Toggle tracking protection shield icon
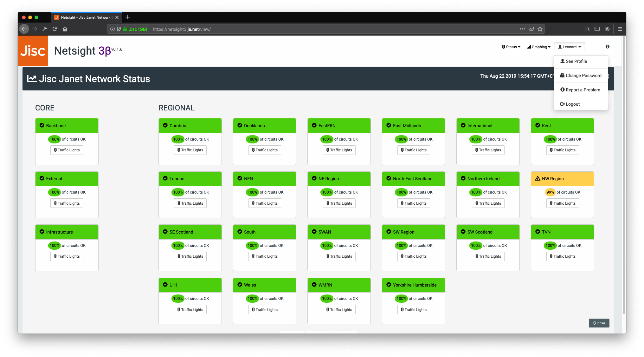The width and height of the screenshot is (644, 357). pyautogui.click(x=119, y=29)
